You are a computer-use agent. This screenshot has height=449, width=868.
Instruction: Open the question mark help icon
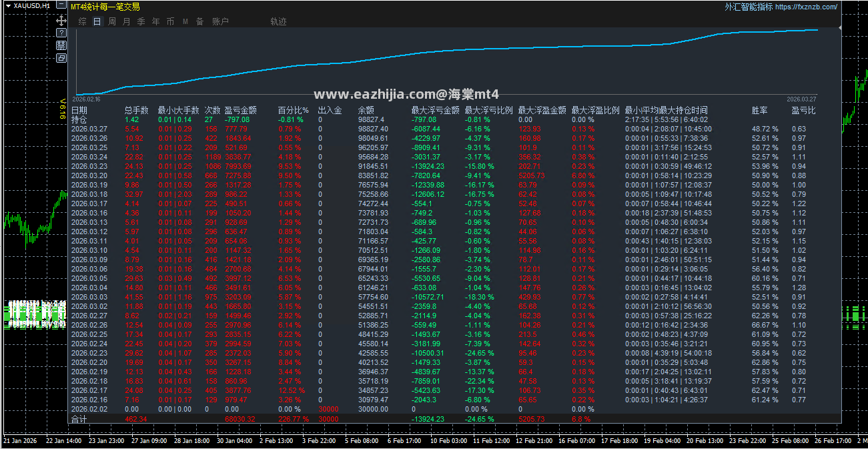click(x=61, y=33)
